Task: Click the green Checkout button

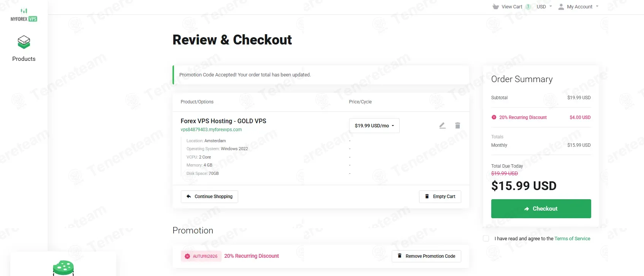Action: pyautogui.click(x=541, y=209)
